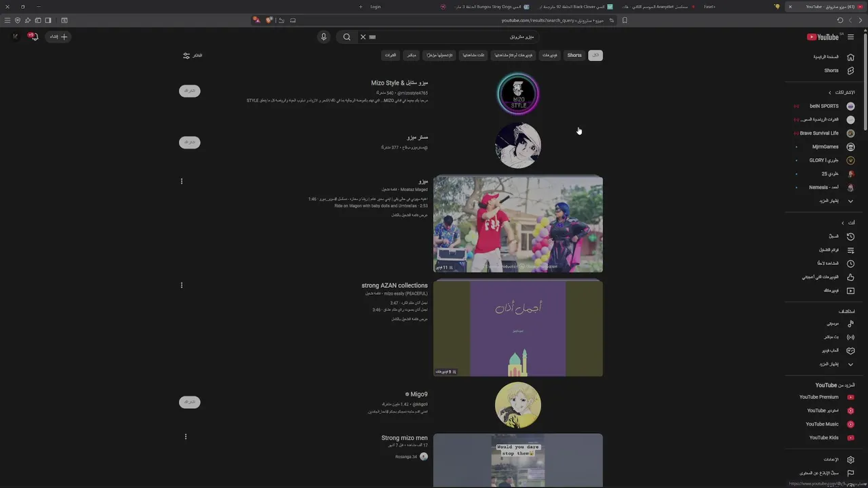The image size is (868, 488).
Task: Open Settings gear in sidebar
Action: (x=850, y=460)
